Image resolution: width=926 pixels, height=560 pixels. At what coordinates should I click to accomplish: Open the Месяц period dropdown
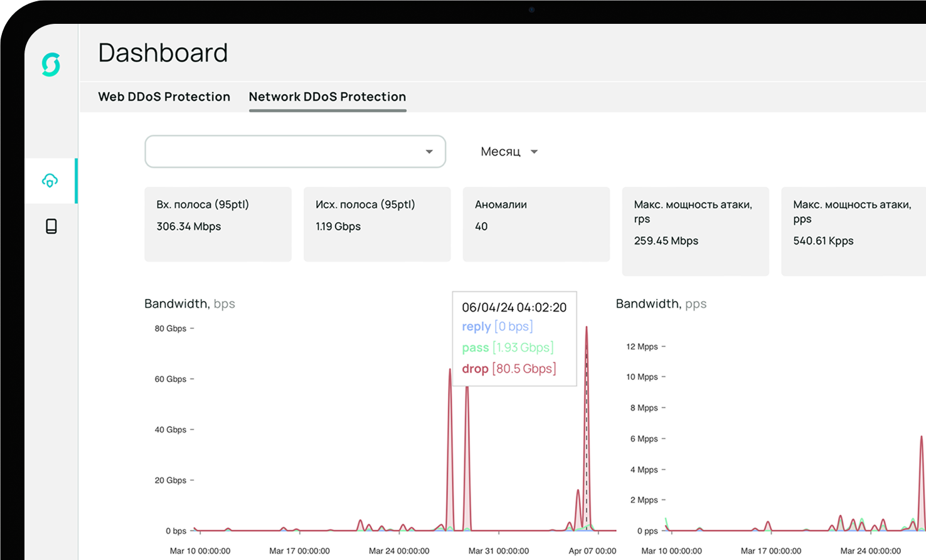tap(509, 152)
